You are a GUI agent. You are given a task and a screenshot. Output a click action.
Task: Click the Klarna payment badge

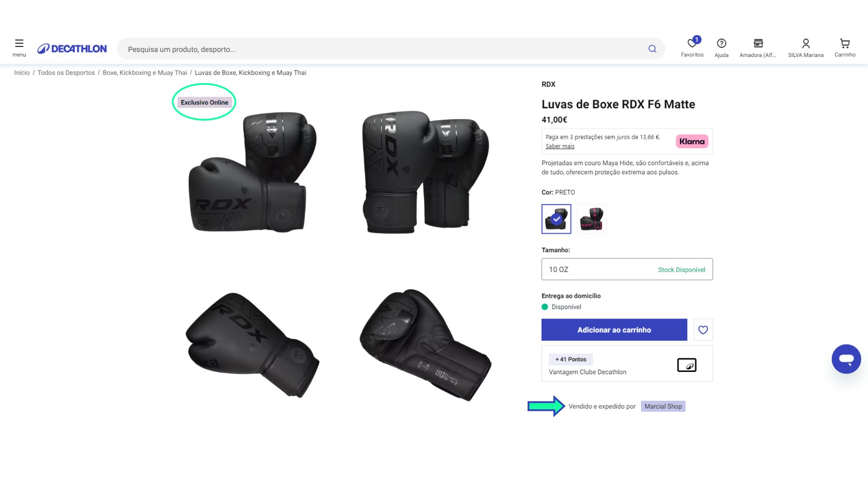click(691, 141)
